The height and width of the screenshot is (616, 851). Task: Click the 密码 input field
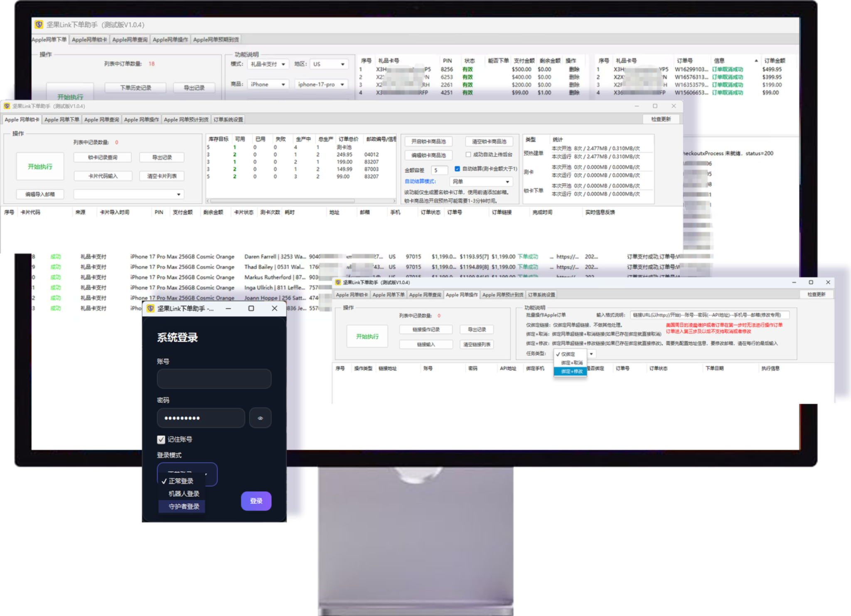201,418
